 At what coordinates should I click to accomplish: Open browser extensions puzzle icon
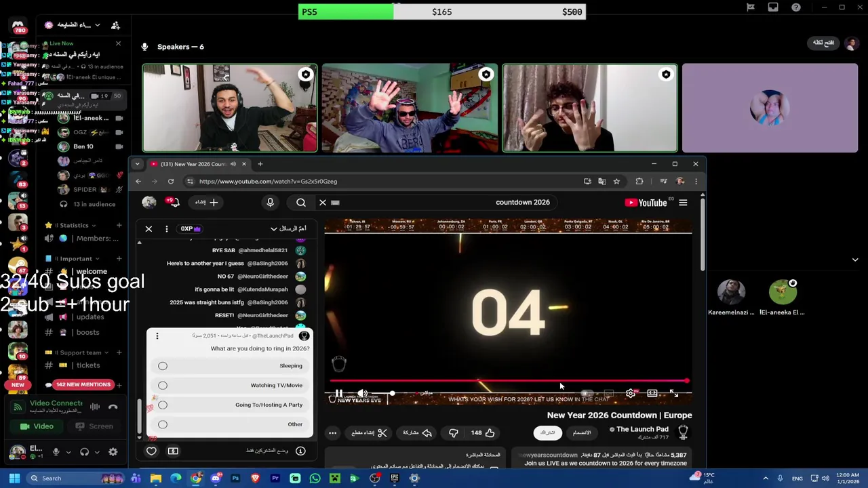pos(639,181)
